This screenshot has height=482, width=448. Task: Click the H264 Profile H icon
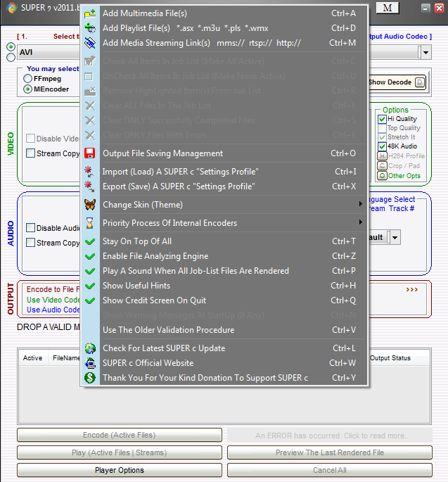click(x=382, y=156)
